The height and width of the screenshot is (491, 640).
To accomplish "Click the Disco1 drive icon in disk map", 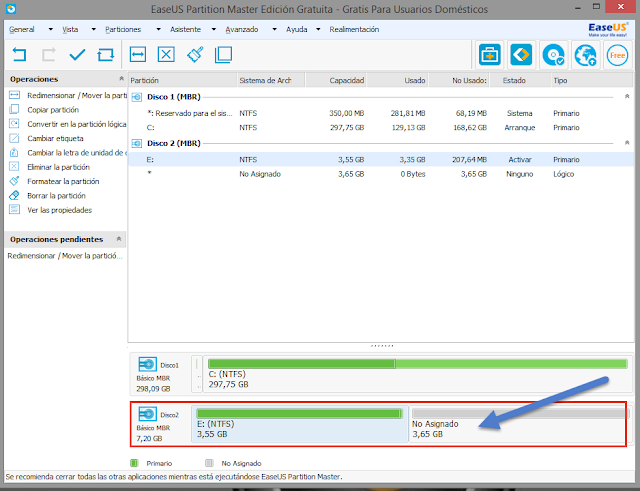I will coord(147,364).
